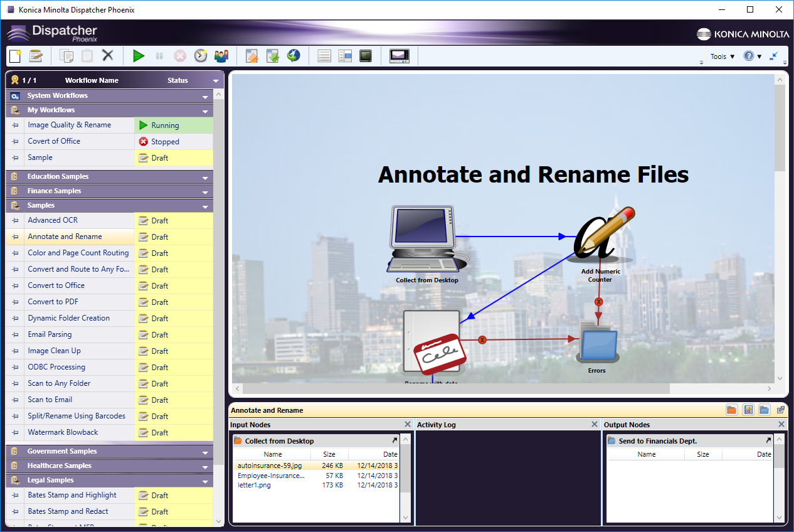Start the workflow with green Play icon
The width and height of the screenshot is (794, 532).
point(139,56)
